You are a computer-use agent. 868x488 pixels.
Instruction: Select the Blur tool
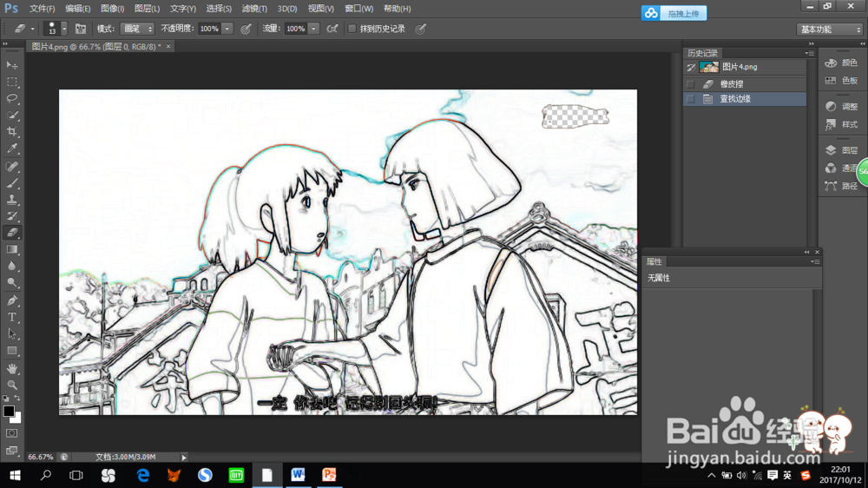[x=11, y=266]
